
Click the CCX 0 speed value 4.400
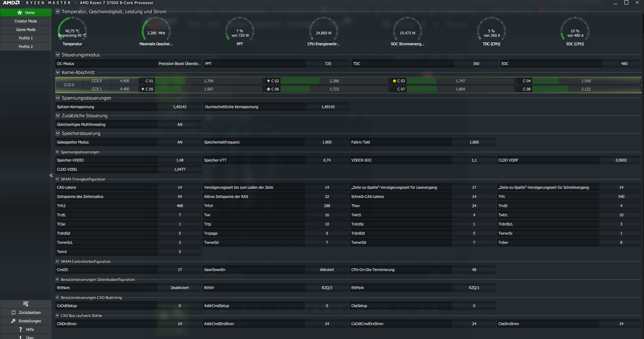coord(125,81)
